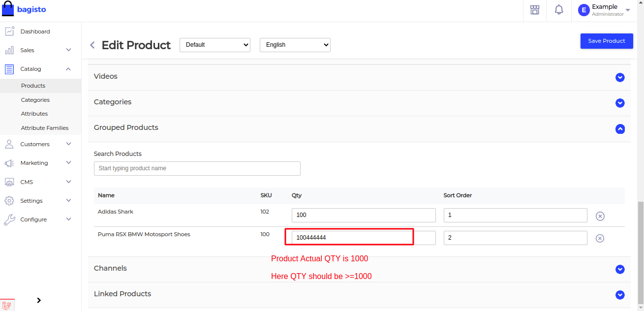The height and width of the screenshot is (311, 644).
Task: Open the CMS icon in sidebar
Action: tap(10, 182)
